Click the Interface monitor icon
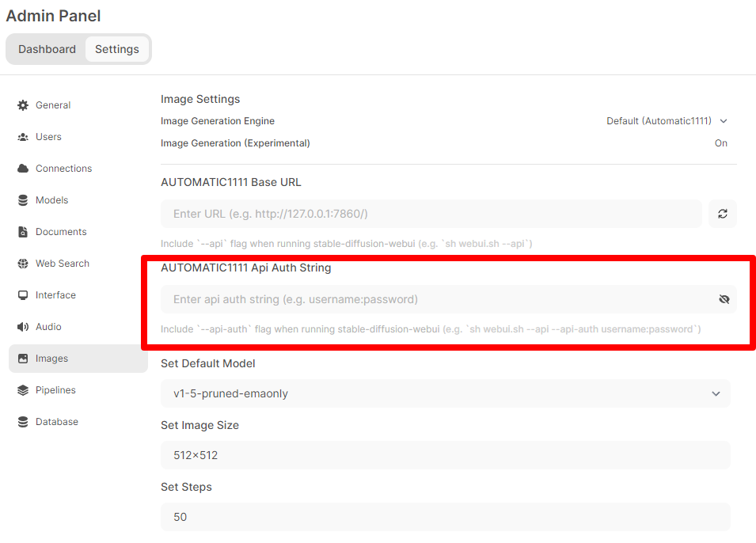Viewport: 756px width, 543px height. (x=23, y=295)
